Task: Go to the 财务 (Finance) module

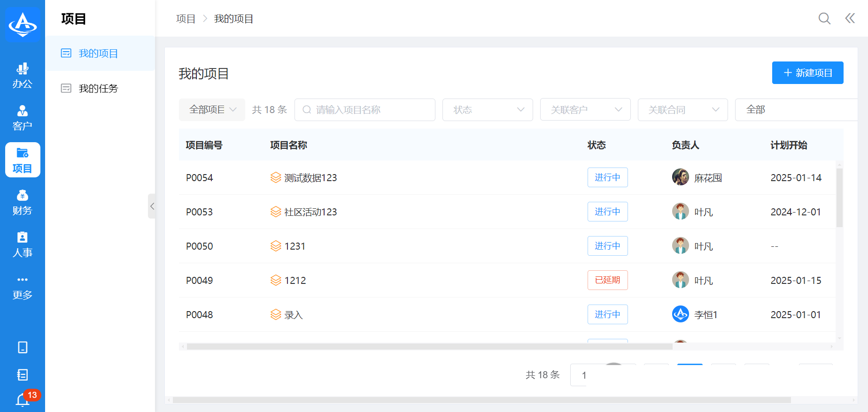Action: pyautogui.click(x=22, y=202)
